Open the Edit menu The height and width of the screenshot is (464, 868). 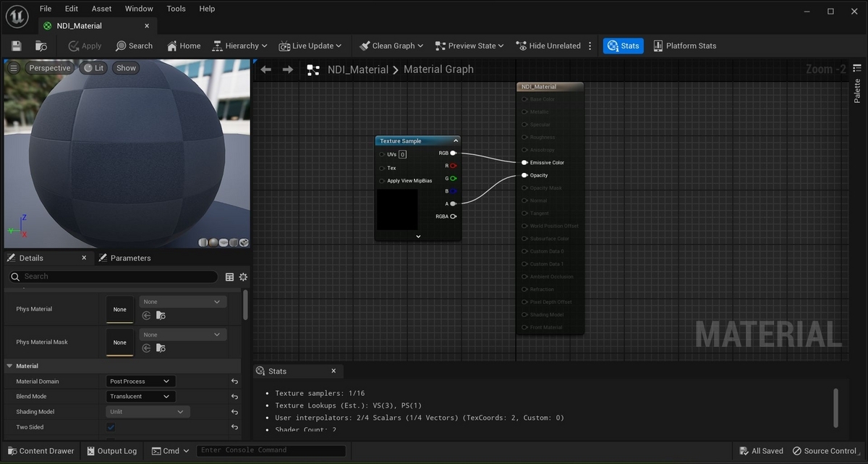[x=72, y=9]
